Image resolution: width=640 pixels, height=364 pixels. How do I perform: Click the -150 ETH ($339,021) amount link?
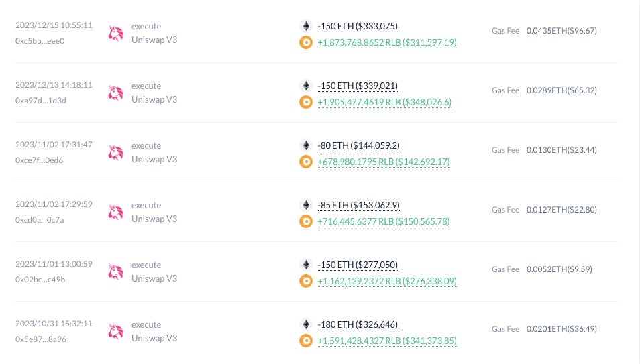click(358, 86)
